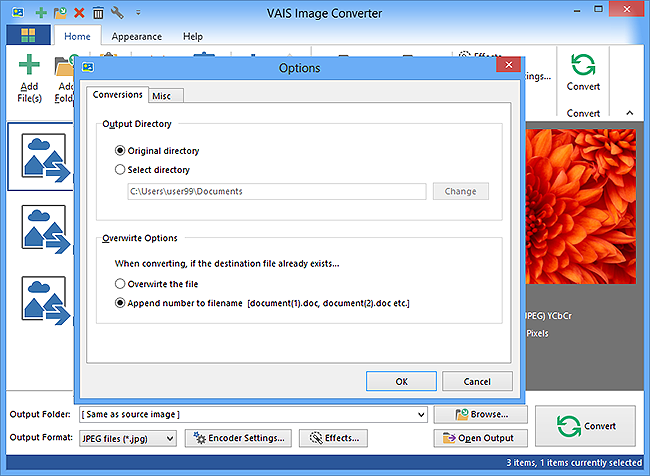Select the third image thumbnail in list

[x=45, y=300]
